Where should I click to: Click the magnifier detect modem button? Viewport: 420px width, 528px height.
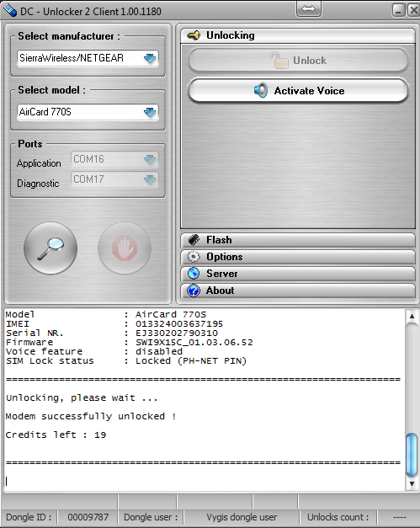(51, 248)
